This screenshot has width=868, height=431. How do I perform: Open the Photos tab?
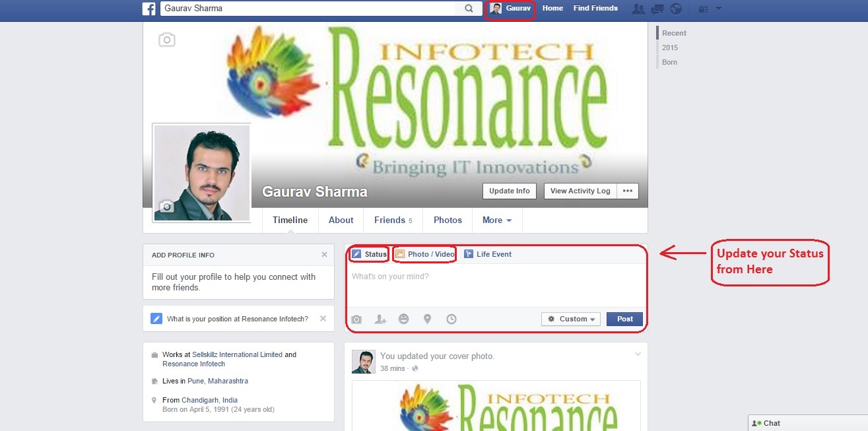pos(448,220)
